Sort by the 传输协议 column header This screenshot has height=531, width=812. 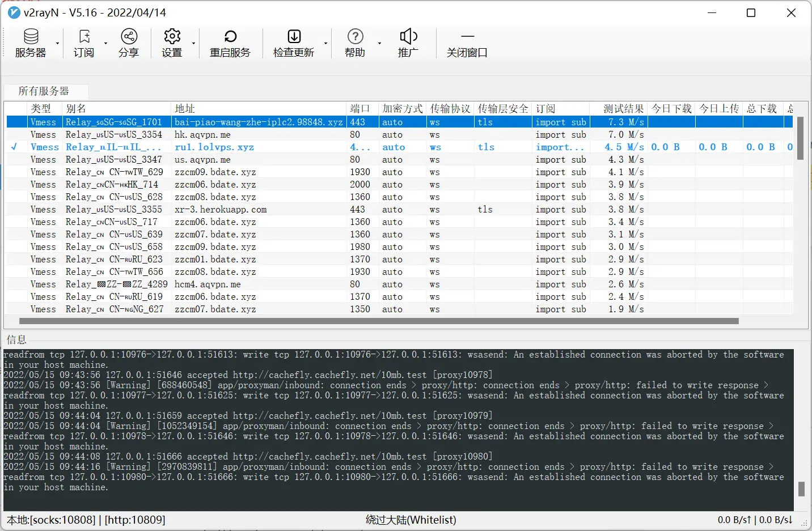click(x=450, y=108)
